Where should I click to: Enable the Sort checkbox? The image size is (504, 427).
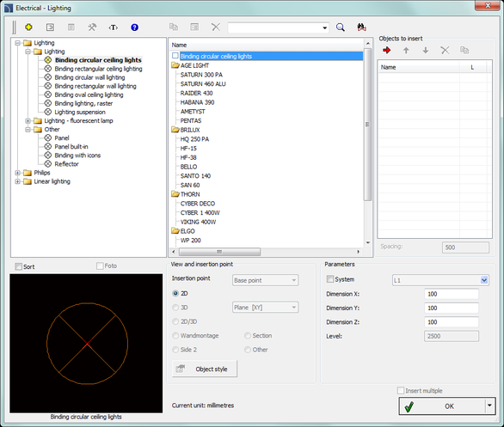tap(19, 266)
